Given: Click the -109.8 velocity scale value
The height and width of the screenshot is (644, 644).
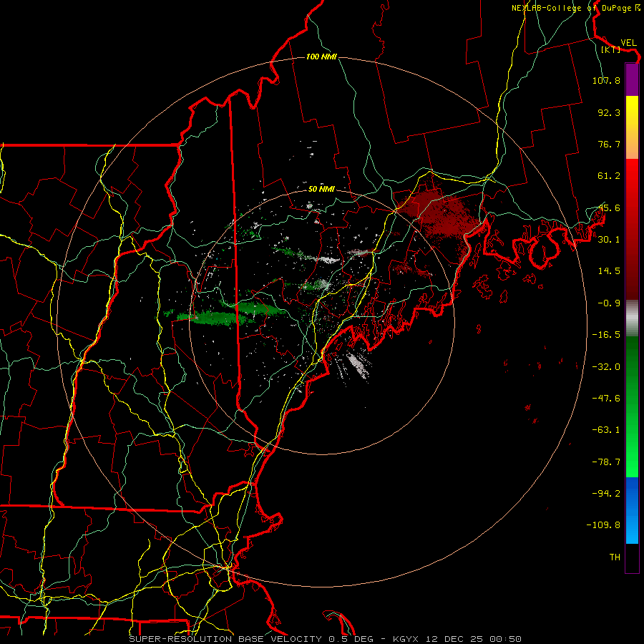Looking at the screenshot, I should coord(603,525).
